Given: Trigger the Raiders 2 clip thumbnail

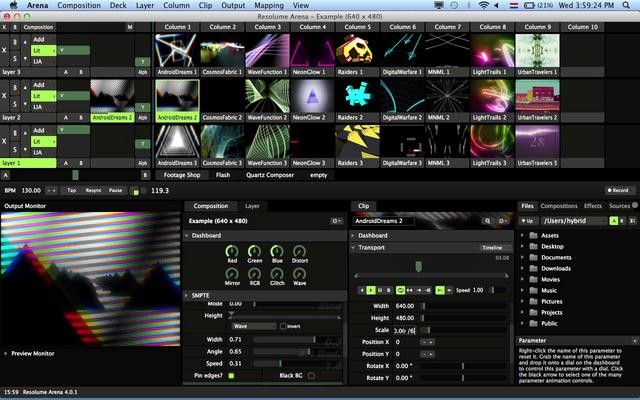Looking at the screenshot, I should click(x=357, y=96).
